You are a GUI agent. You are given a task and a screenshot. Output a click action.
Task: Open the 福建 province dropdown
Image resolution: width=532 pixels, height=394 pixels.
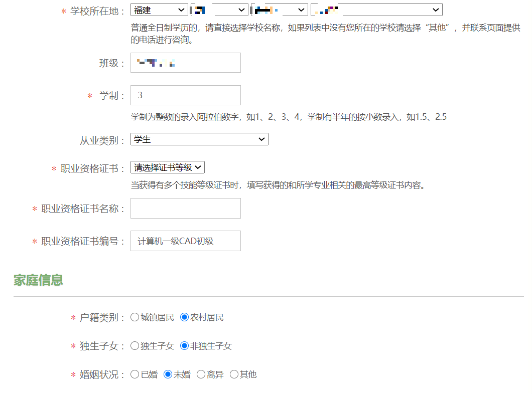(x=159, y=9)
